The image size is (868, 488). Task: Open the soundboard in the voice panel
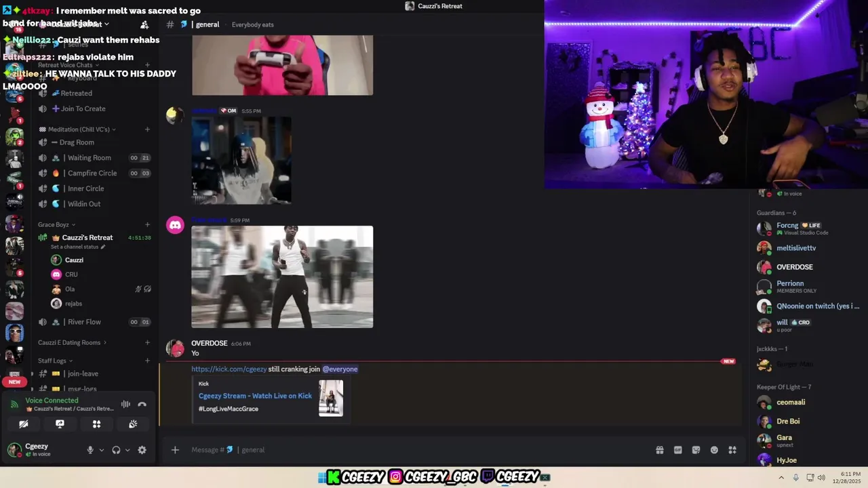coord(133,424)
